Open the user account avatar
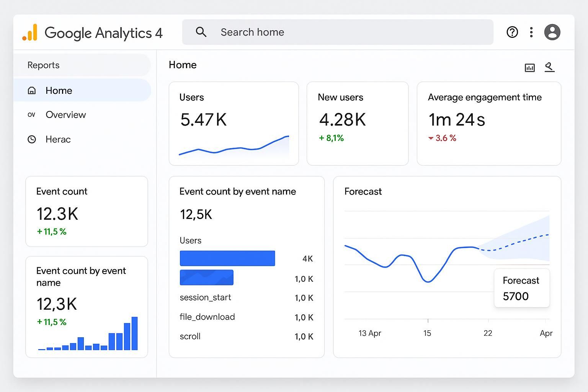Image resolution: width=588 pixels, height=392 pixels. coord(552,32)
